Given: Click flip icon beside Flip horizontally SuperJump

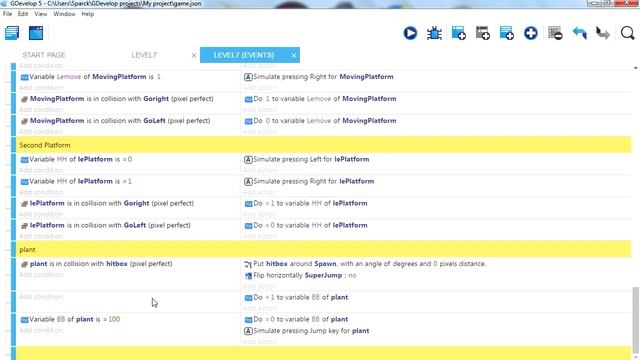Looking at the screenshot, I should coord(248,276).
